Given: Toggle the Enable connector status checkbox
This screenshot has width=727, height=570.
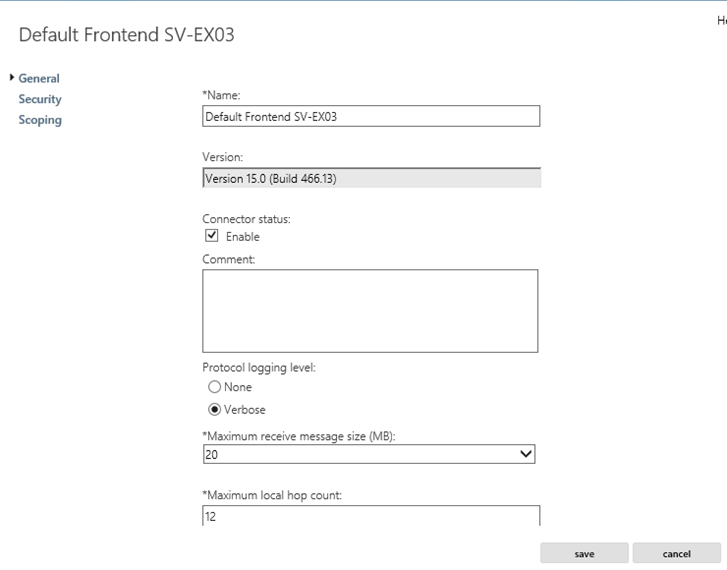Looking at the screenshot, I should [x=211, y=236].
